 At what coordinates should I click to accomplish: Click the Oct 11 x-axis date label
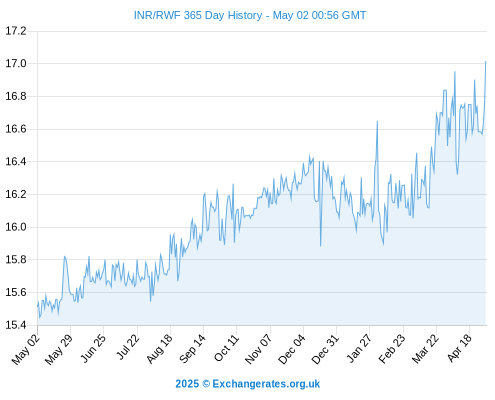[x=226, y=348]
